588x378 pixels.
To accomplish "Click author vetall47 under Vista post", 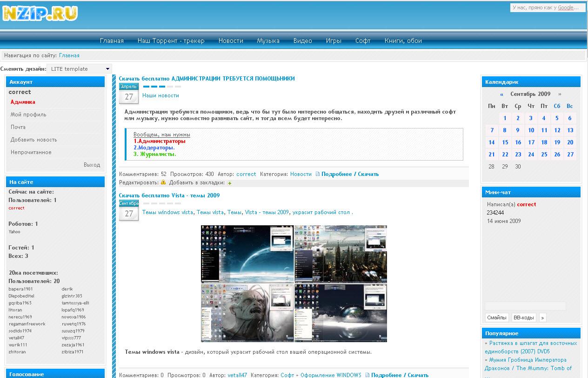I will coord(237,375).
